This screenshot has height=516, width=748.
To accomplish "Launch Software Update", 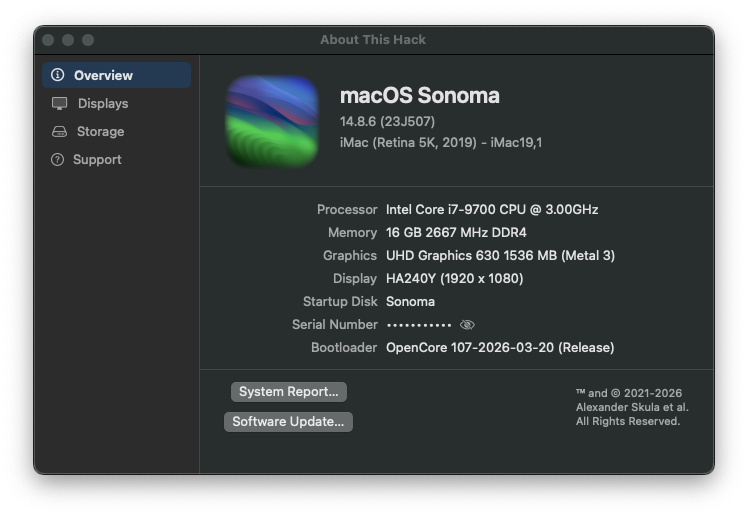I will click(288, 421).
